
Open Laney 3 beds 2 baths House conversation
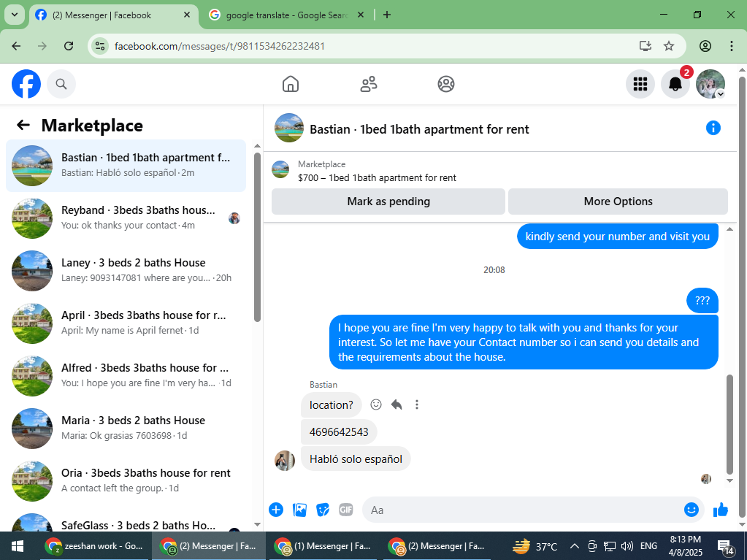126,270
